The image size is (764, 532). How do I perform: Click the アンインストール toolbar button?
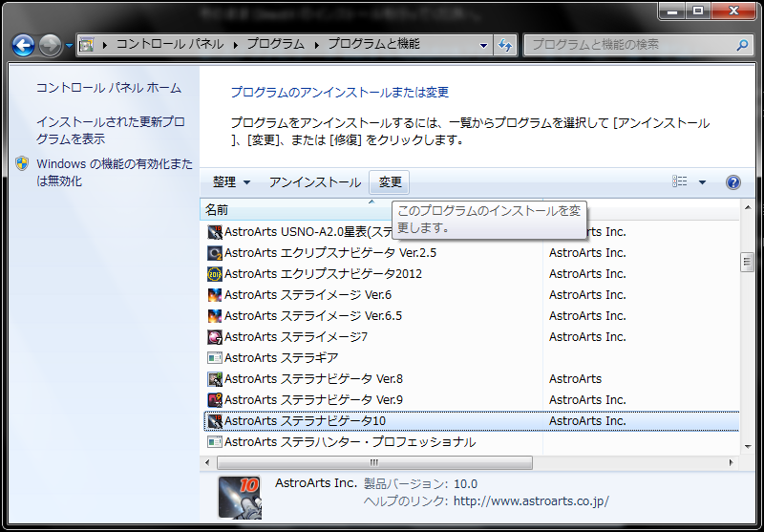tap(315, 182)
